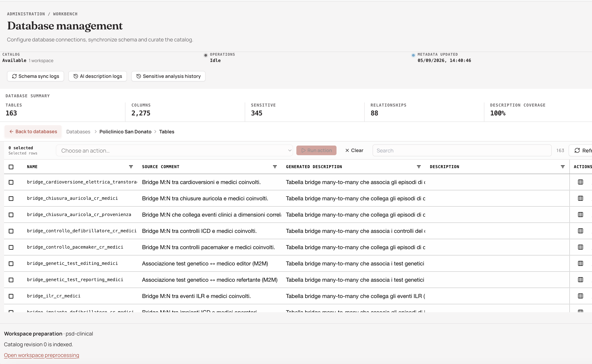The width and height of the screenshot is (592, 364).
Task: Open the SOURCE COMMENT column filter icon
Action: click(x=275, y=167)
